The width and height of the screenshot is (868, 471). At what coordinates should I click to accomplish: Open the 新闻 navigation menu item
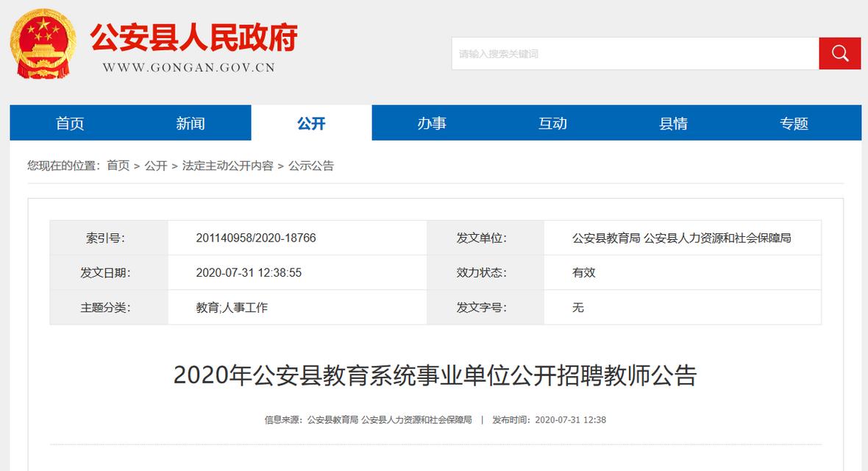point(190,123)
